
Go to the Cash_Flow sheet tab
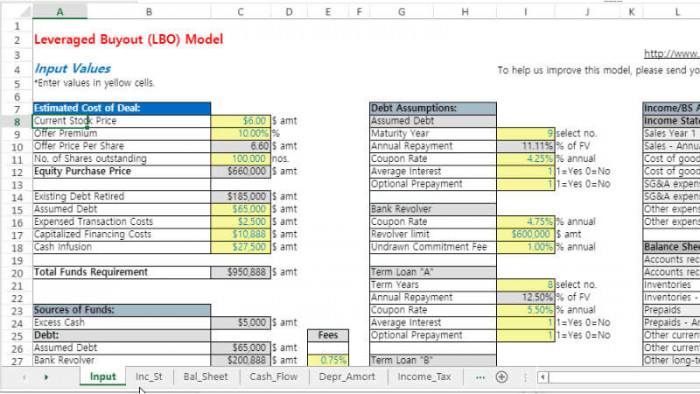(x=273, y=377)
